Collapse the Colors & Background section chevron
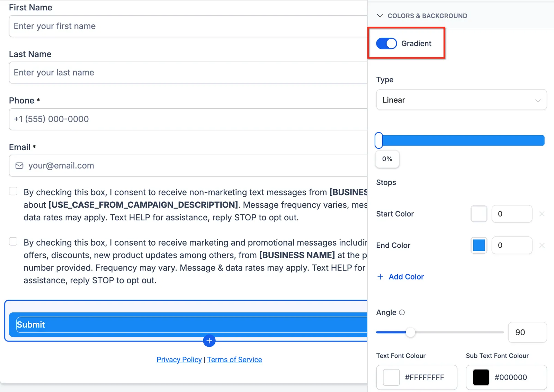 tap(380, 16)
